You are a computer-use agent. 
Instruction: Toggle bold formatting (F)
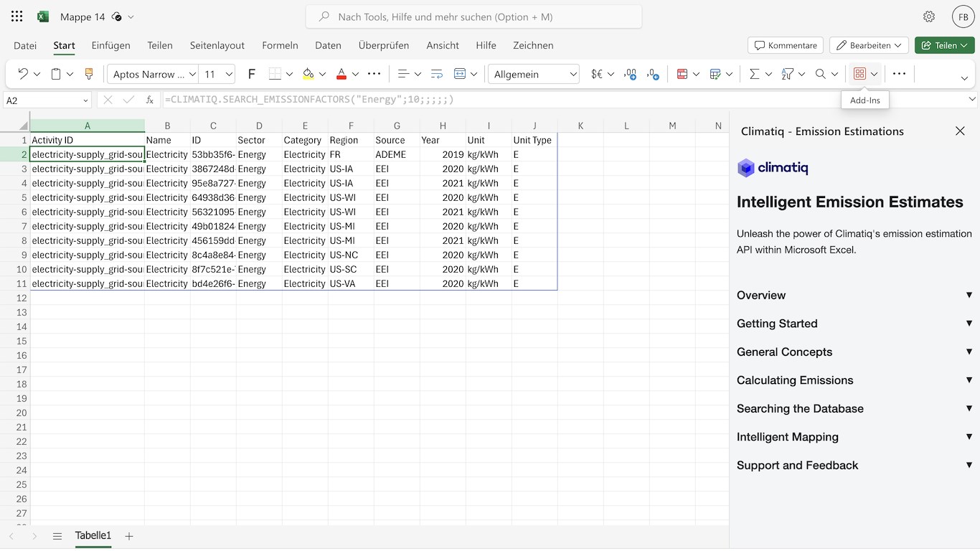point(252,74)
